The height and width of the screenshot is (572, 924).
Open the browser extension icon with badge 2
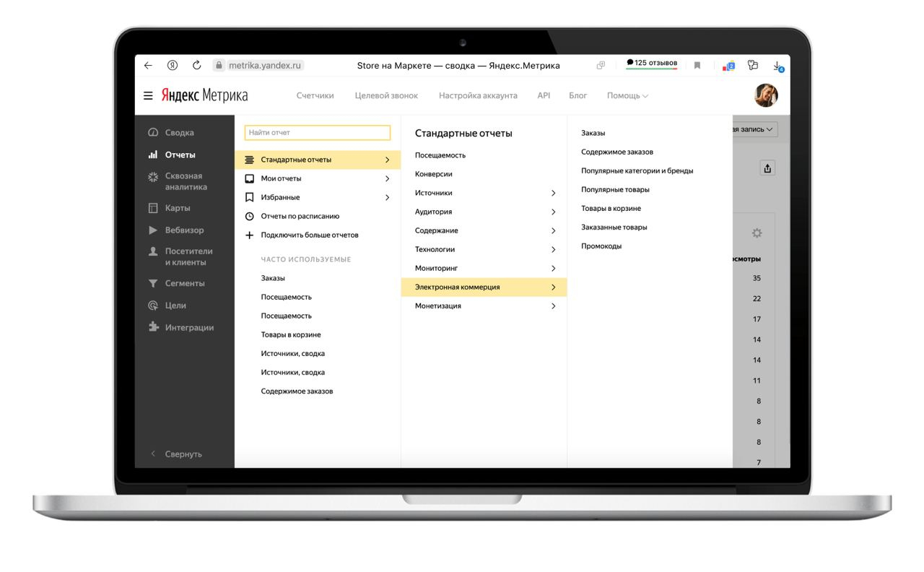(728, 66)
